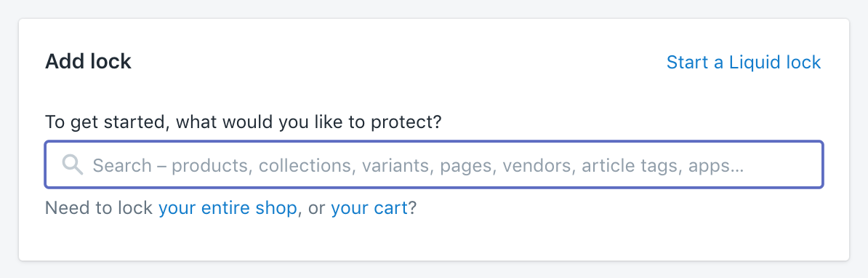Click the 'apps...' end of search placeholder

(716, 166)
